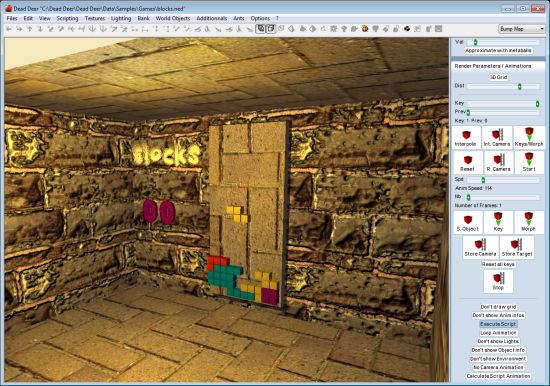Click the Store Target icon button
Screen dimensions: 550x386
(517, 248)
